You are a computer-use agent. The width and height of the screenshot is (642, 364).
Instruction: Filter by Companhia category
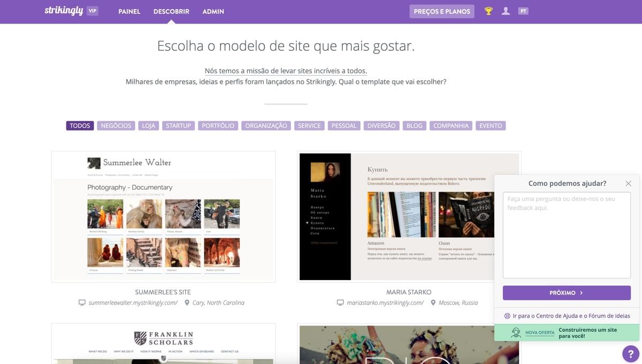pyautogui.click(x=451, y=126)
